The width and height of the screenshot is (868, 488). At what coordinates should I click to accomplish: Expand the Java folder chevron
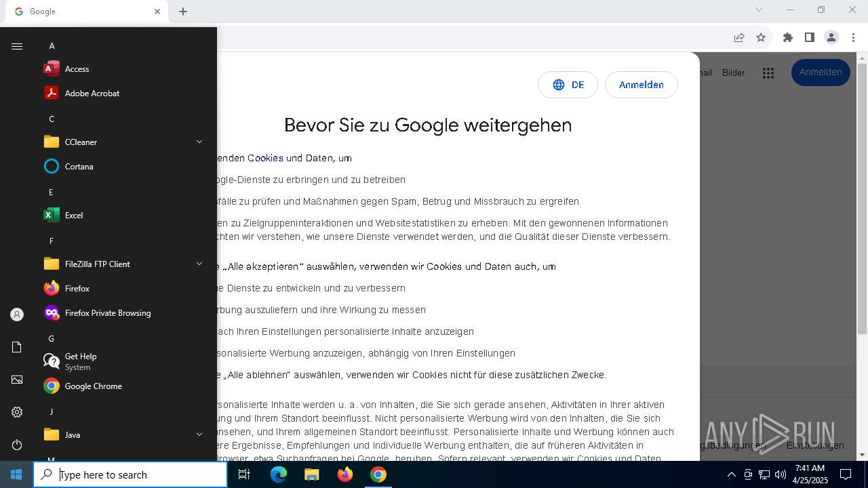coord(199,434)
